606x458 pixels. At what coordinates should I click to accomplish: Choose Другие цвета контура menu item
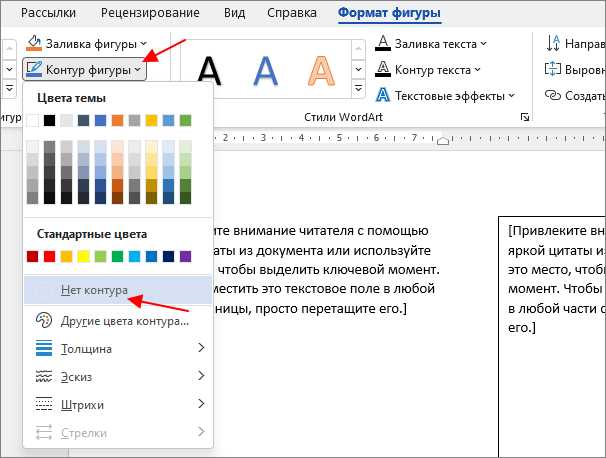coord(118,321)
